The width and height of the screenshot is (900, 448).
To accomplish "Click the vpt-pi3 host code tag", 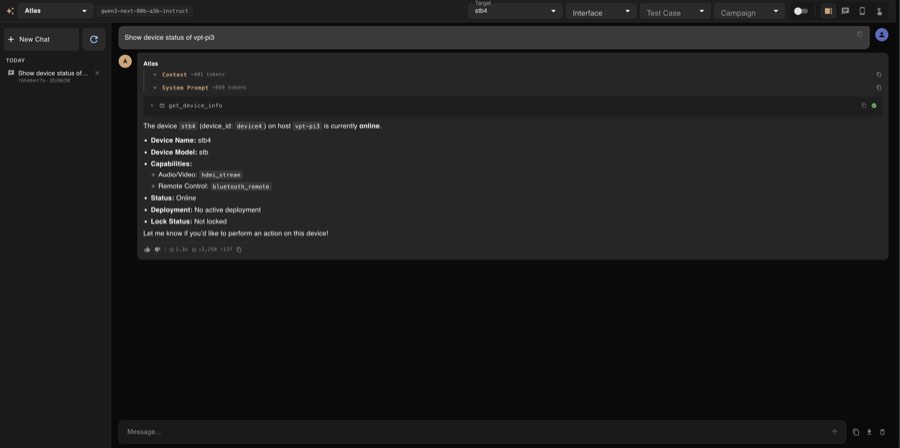I will [x=307, y=126].
